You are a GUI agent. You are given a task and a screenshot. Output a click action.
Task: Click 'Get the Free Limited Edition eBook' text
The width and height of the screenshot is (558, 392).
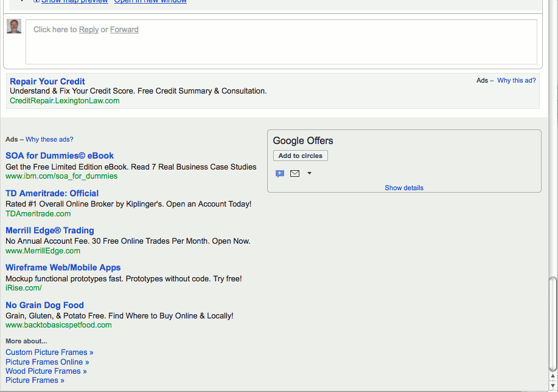tap(67, 167)
